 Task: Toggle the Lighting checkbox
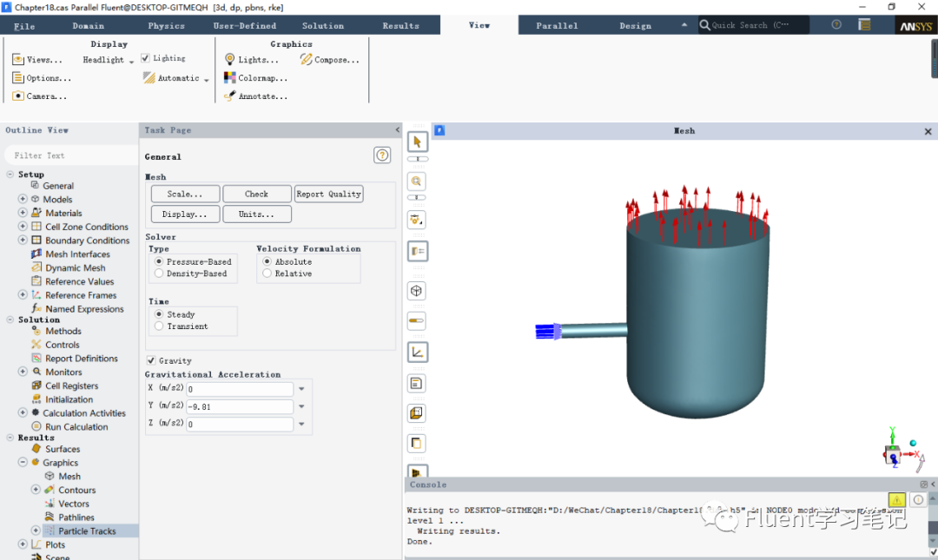point(145,58)
